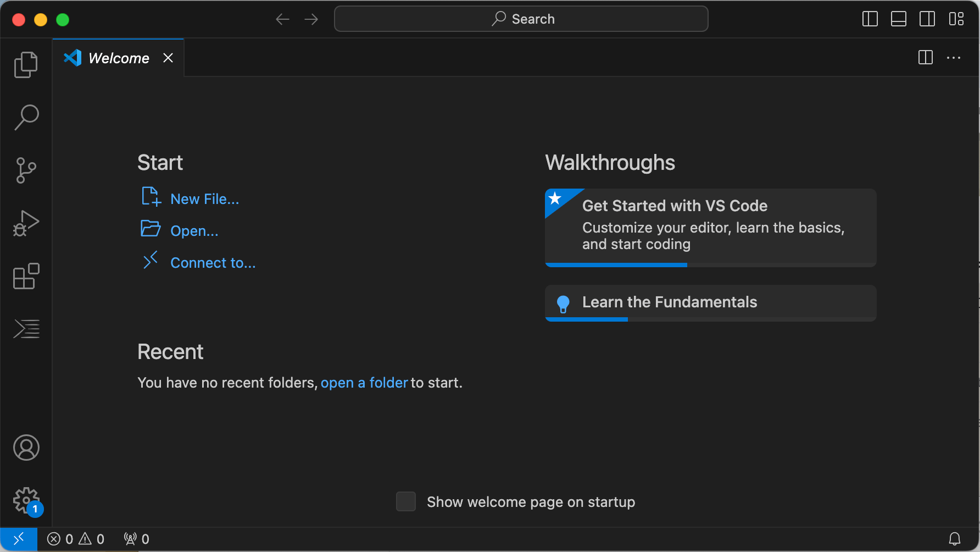The height and width of the screenshot is (552, 980).
Task: Expand errors and warnings in status bar
Action: coord(76,539)
